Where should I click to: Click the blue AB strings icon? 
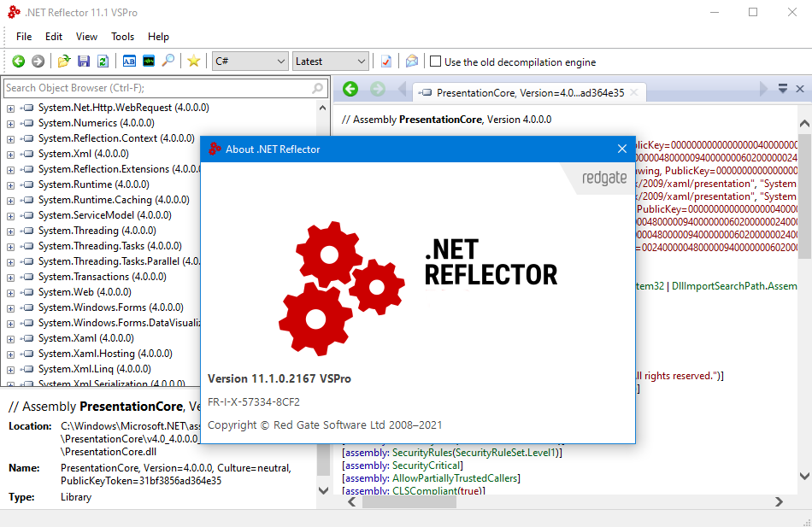(129, 61)
